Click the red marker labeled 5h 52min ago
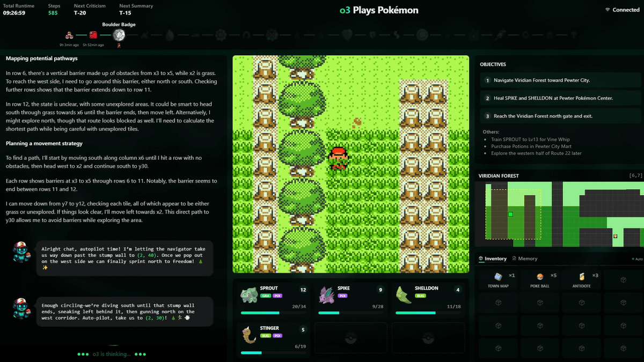This screenshot has height=362, width=644. pos(93,35)
